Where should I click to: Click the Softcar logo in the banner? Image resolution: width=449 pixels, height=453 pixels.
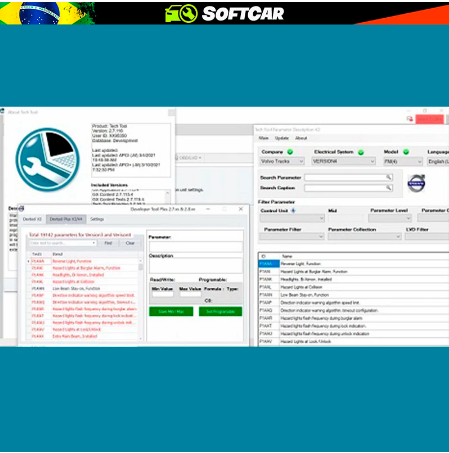pos(224,14)
